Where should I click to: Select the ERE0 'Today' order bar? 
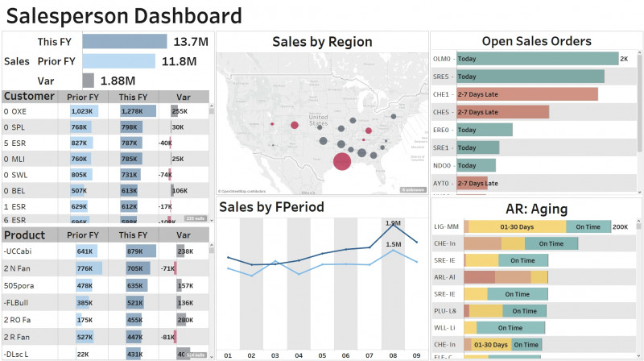(x=485, y=130)
